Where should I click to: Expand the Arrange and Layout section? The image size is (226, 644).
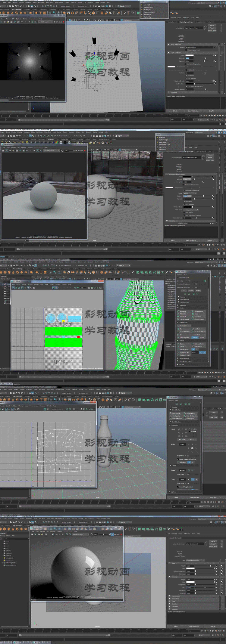178,361
